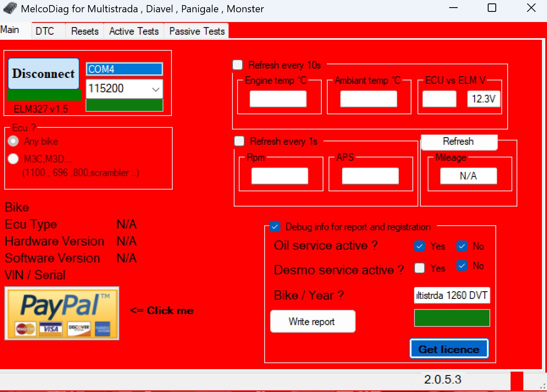
Task: Click the ELM327 v1.5 label
Action: [41, 109]
